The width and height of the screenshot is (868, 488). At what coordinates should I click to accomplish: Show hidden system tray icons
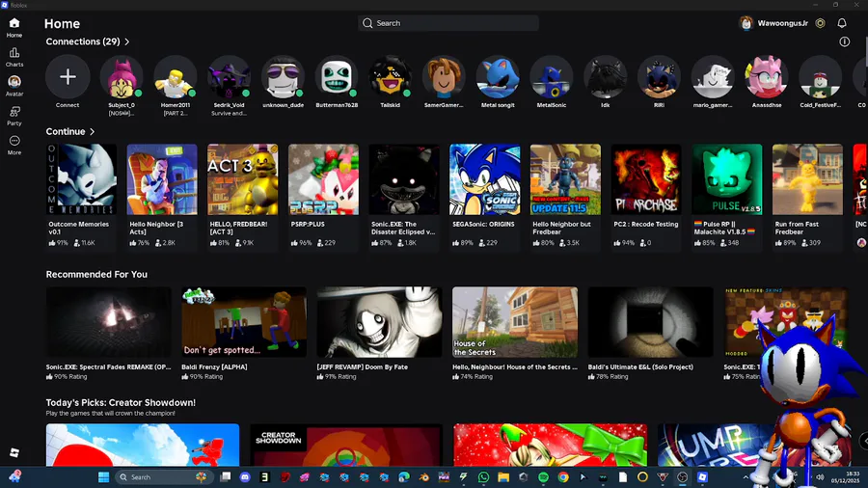click(x=746, y=477)
